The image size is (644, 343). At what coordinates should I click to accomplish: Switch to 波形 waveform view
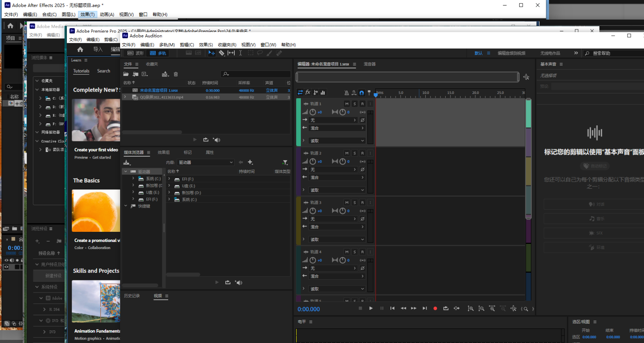click(135, 53)
